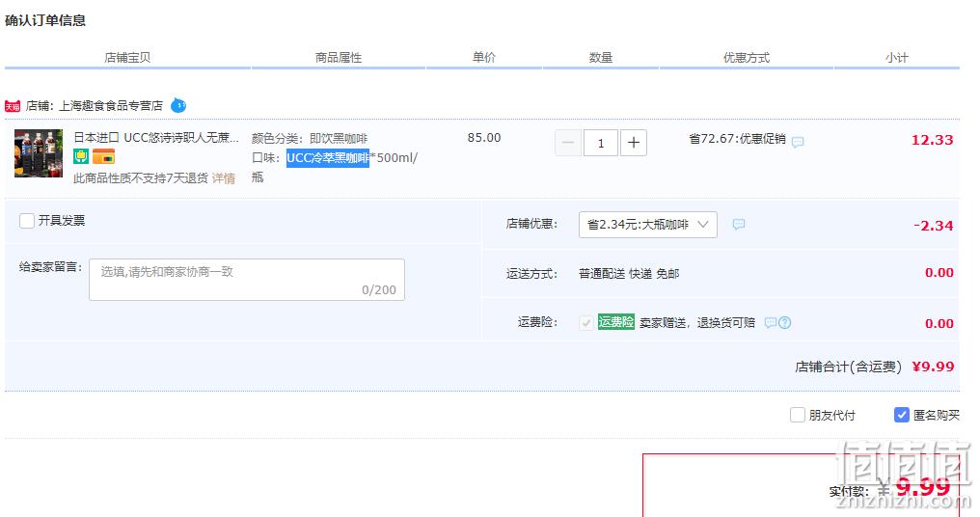980x517 pixels.
Task: Click the 普通配送 快递 免邮 shipping text
Action: click(629, 274)
